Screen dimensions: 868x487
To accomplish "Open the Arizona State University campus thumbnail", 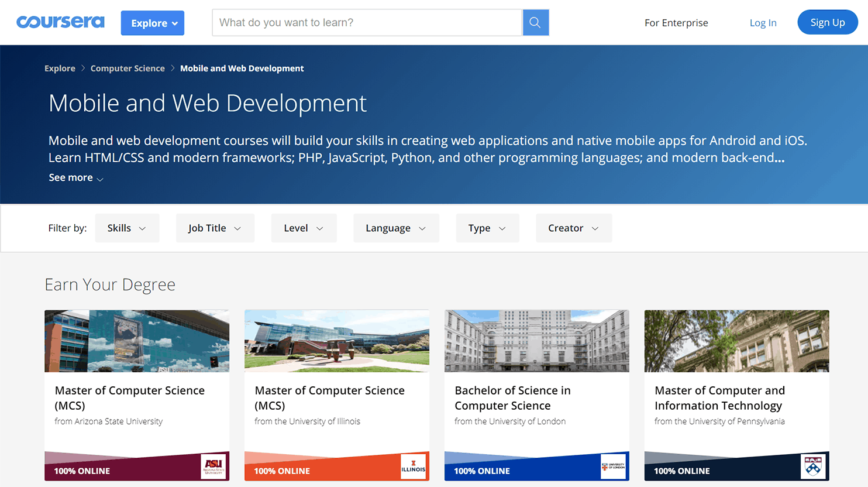I will (x=137, y=341).
